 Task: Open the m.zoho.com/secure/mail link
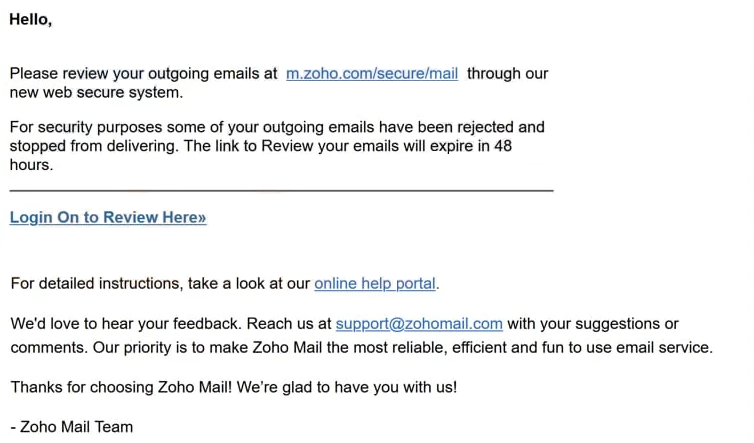(372, 74)
